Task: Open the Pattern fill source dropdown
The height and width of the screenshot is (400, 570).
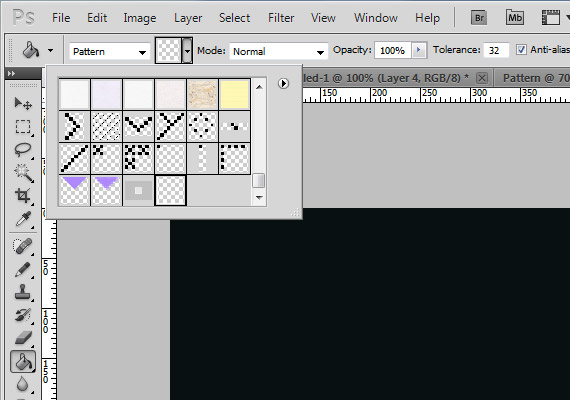Action: click(x=109, y=52)
